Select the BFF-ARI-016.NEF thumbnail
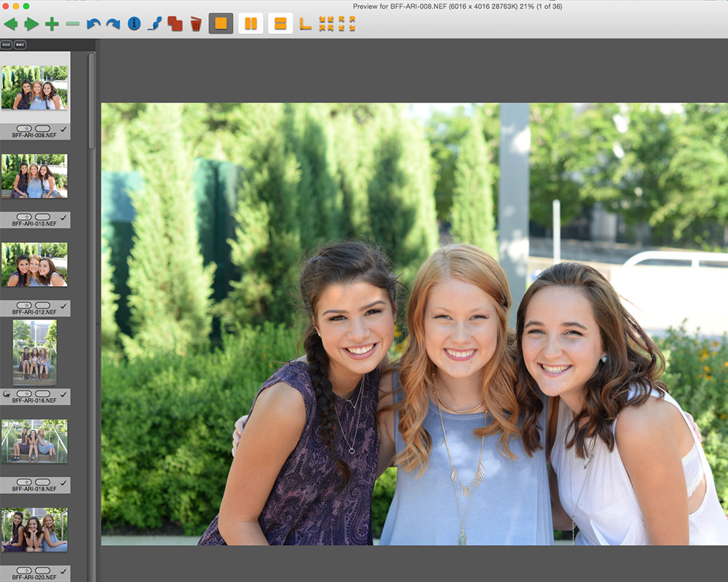The width and height of the screenshot is (728, 582). pyautogui.click(x=36, y=353)
